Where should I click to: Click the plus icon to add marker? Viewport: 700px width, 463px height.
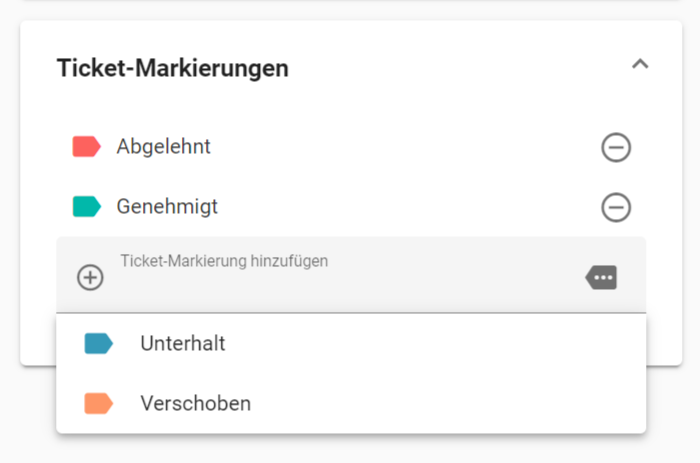pyautogui.click(x=90, y=277)
